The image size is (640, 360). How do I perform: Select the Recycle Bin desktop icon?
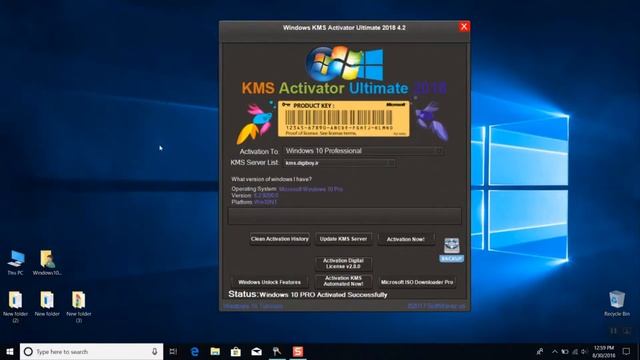click(617, 304)
